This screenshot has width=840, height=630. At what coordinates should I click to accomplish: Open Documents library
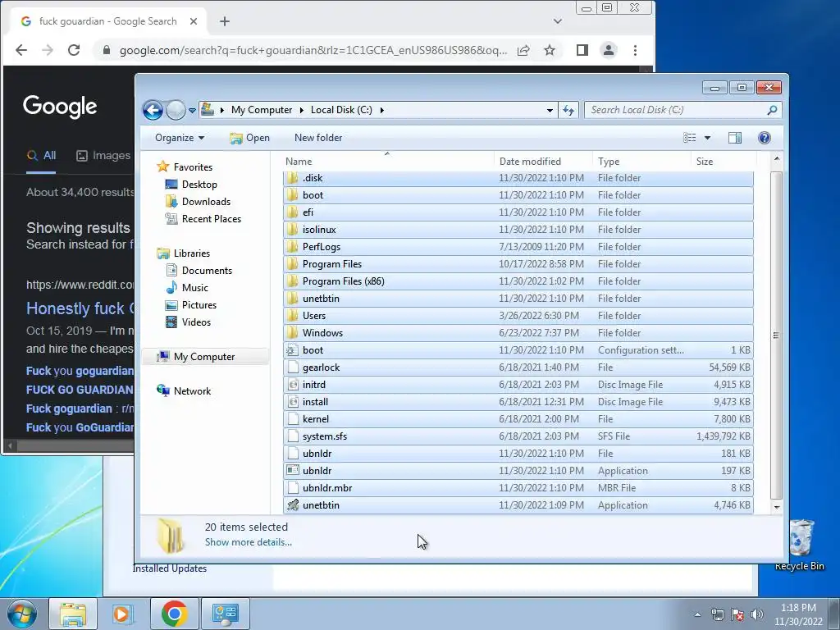click(199, 271)
